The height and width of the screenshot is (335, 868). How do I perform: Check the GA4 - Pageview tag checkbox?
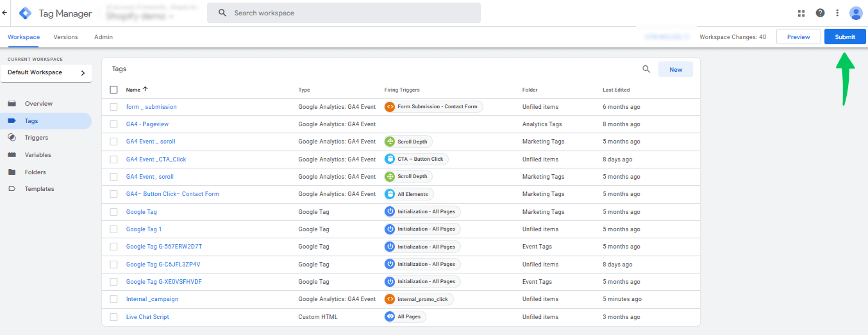point(113,124)
